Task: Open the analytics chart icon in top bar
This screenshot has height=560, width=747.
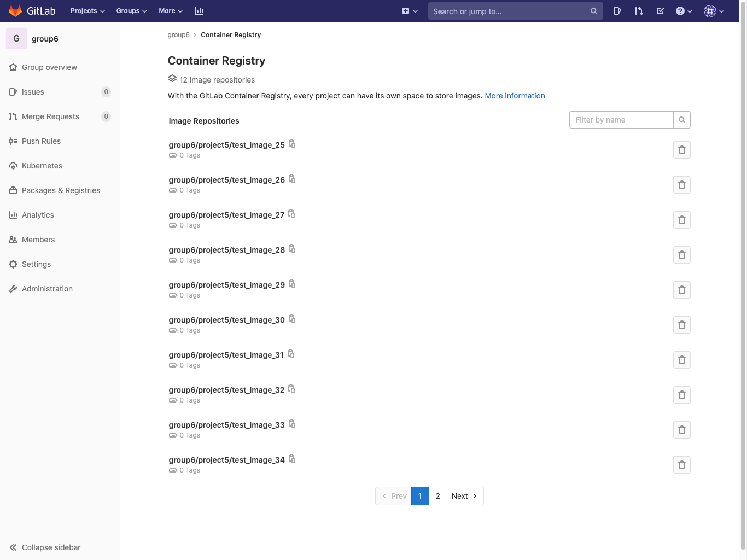Action: (199, 10)
